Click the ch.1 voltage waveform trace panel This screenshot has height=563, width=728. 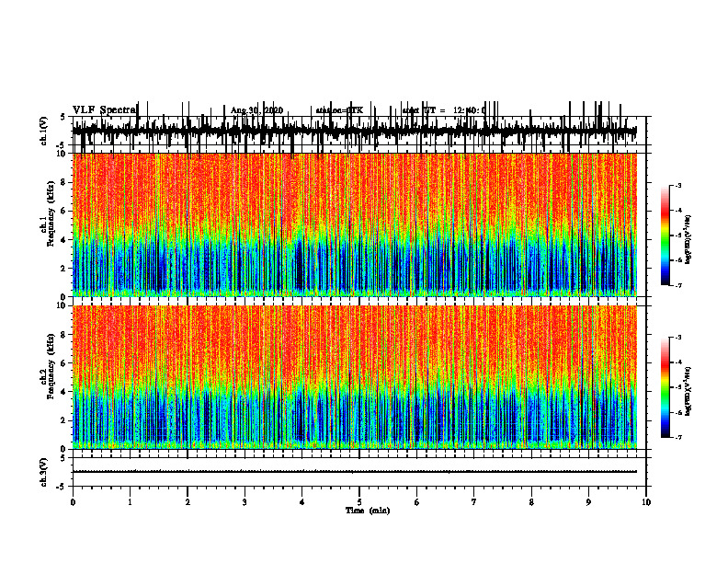tap(358, 131)
